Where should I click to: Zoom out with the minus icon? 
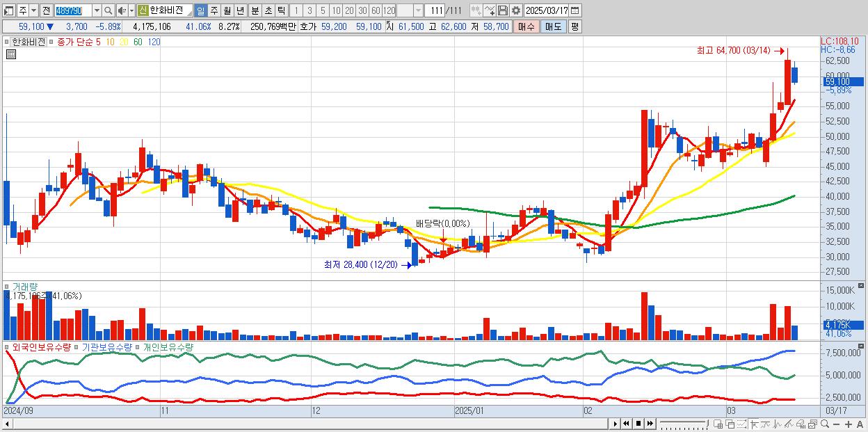(837, 424)
